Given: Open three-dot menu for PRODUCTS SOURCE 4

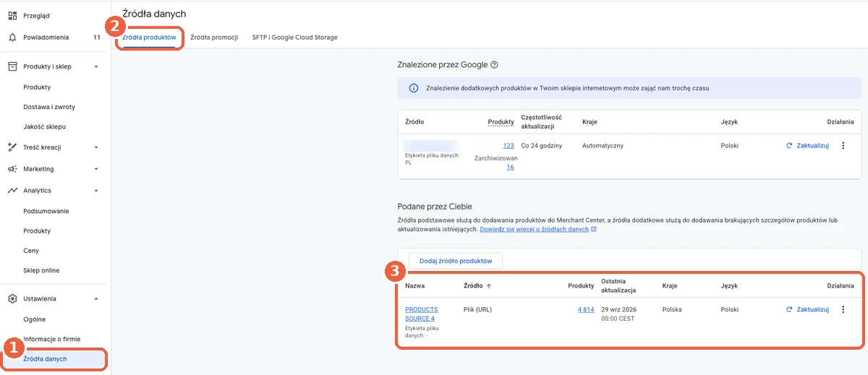Looking at the screenshot, I should pos(843,309).
